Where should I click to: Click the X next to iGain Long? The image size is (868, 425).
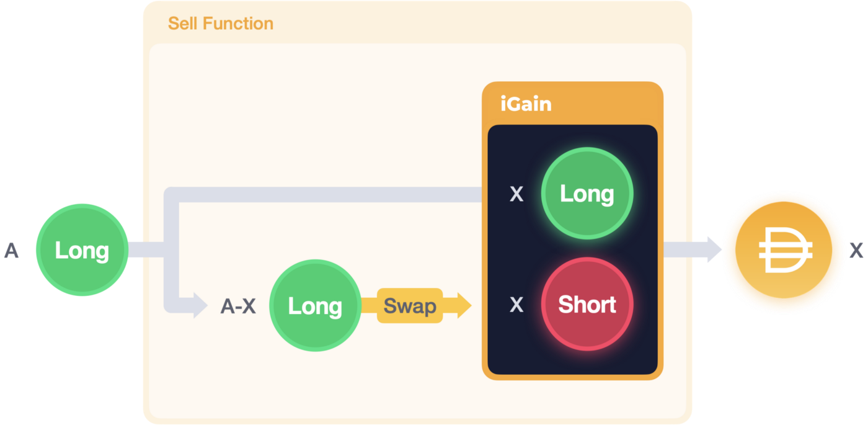coord(516,195)
